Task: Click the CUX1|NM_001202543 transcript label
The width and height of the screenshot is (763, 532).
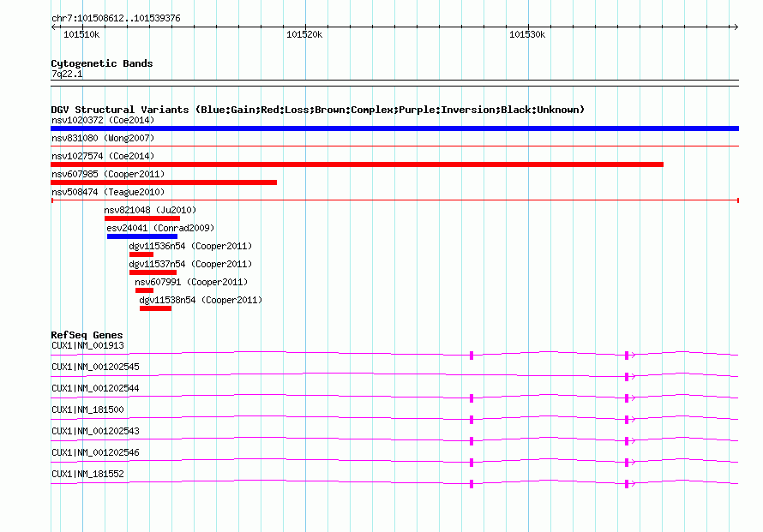Action: pyautogui.click(x=95, y=431)
